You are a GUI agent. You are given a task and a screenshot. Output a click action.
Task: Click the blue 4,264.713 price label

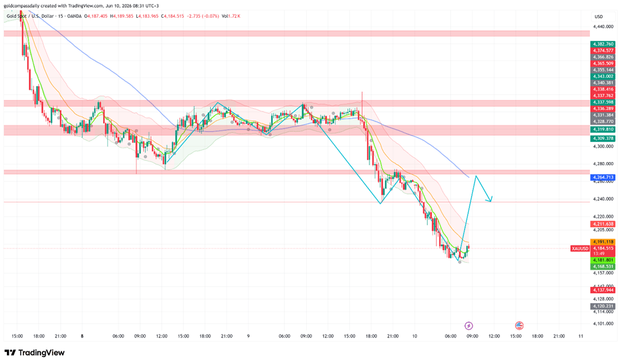click(603, 177)
